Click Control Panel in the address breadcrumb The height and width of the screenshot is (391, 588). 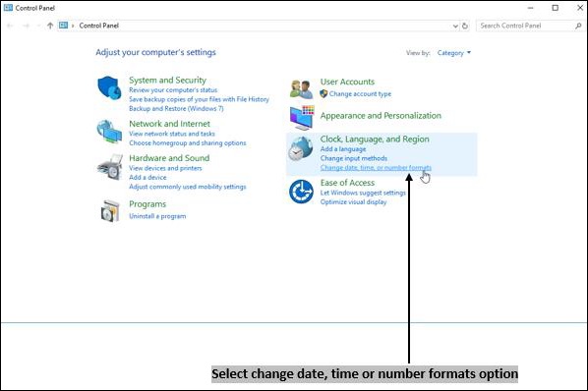(99, 26)
